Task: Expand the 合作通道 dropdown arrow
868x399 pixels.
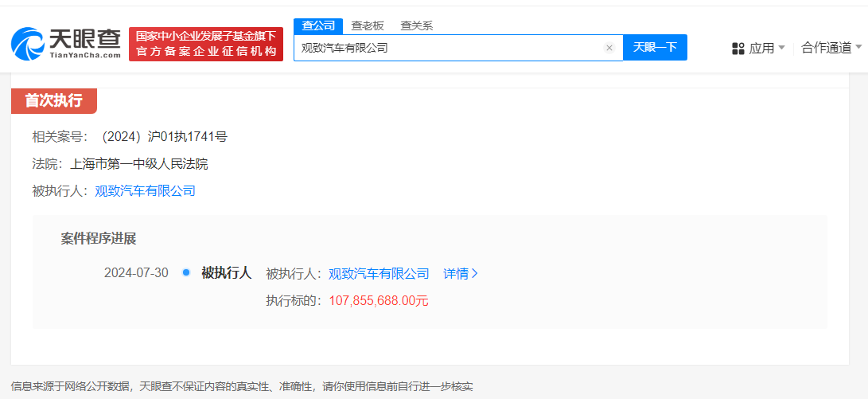Action: [859, 47]
